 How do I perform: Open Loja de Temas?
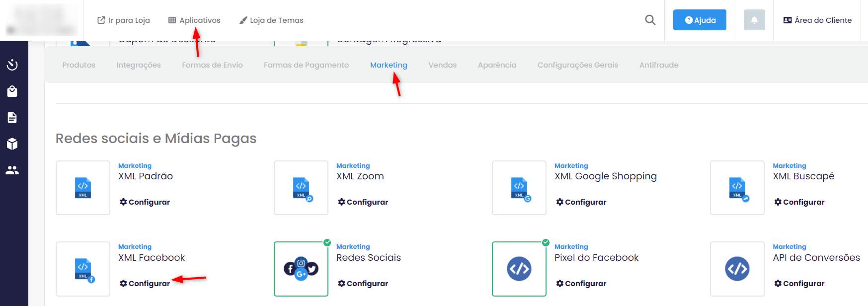(x=271, y=20)
